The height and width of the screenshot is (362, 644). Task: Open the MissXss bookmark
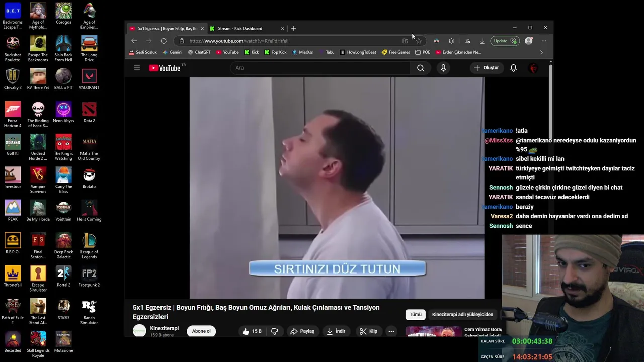click(x=302, y=52)
